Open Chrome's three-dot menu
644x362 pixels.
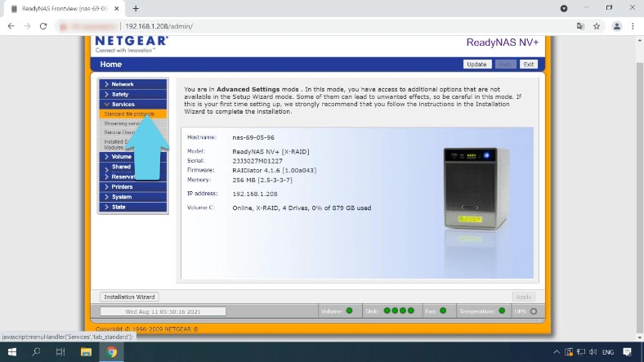click(633, 26)
